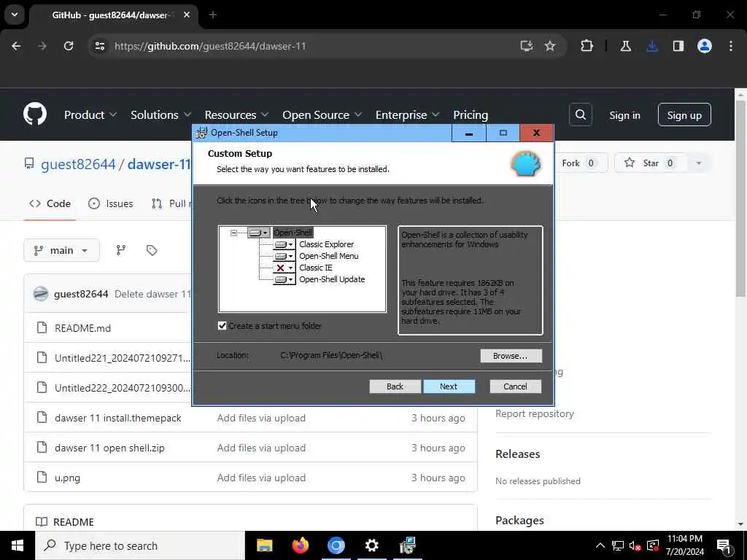The height and width of the screenshot is (560, 747).
Task: Open the Issues tab of the repository
Action: 111,204
